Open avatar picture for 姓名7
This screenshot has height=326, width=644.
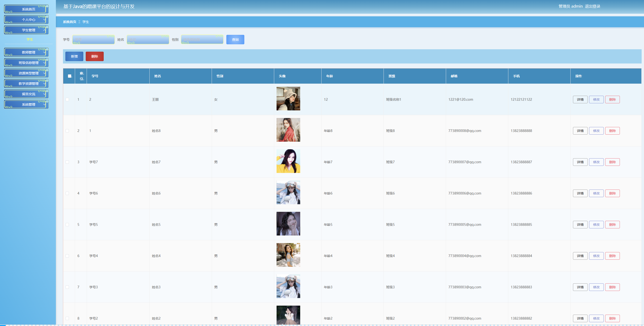coord(288,161)
